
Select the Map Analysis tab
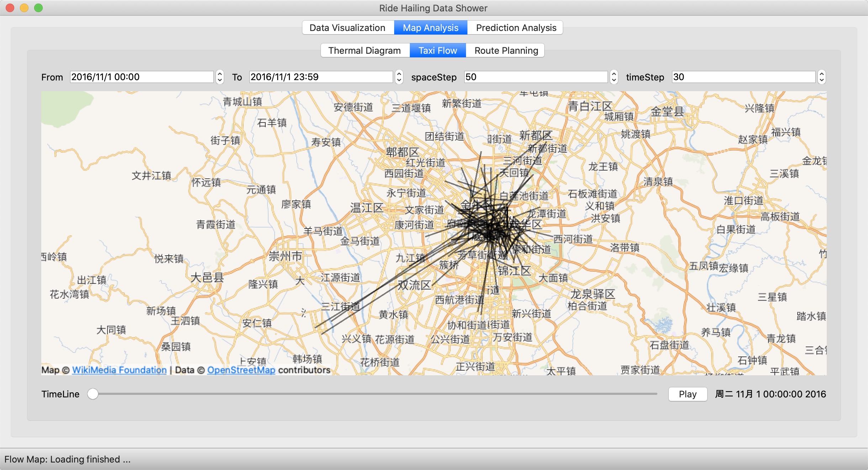coord(430,28)
